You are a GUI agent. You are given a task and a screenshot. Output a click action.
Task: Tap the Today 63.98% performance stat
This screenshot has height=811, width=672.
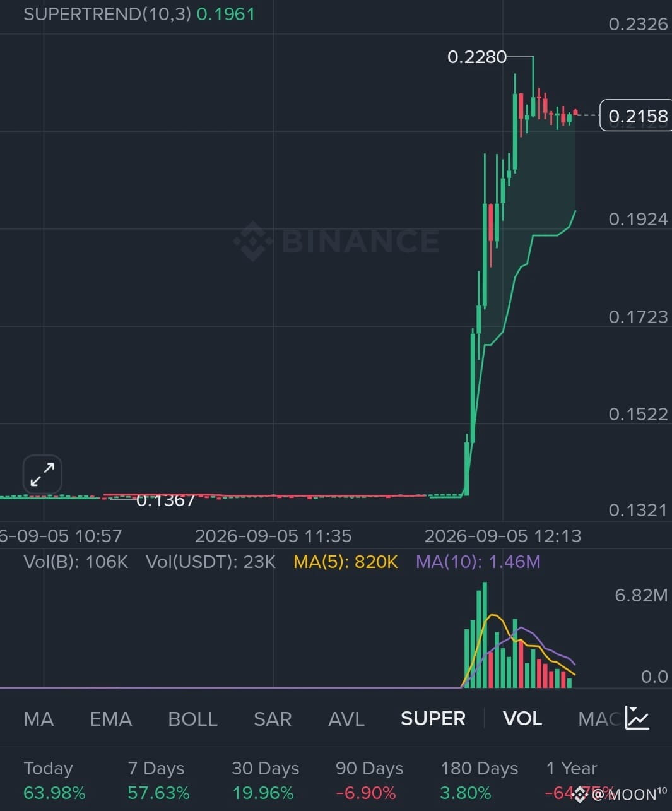[x=54, y=780]
